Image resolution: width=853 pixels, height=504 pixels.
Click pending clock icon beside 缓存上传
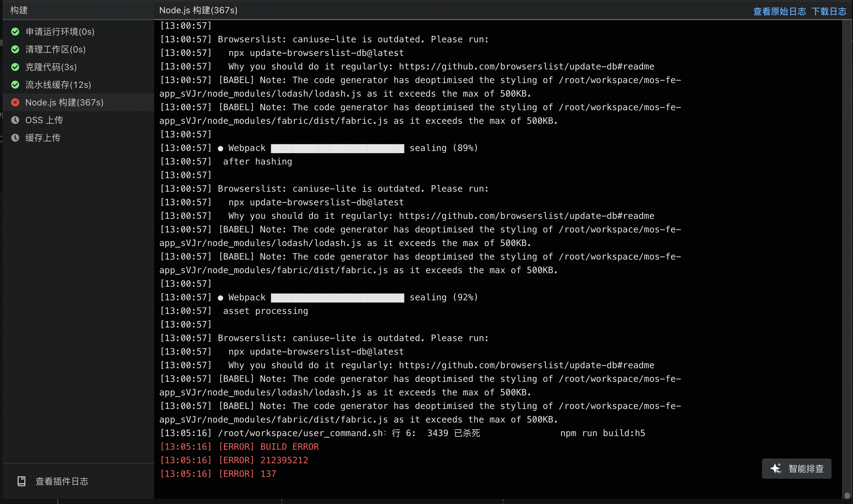coord(15,138)
